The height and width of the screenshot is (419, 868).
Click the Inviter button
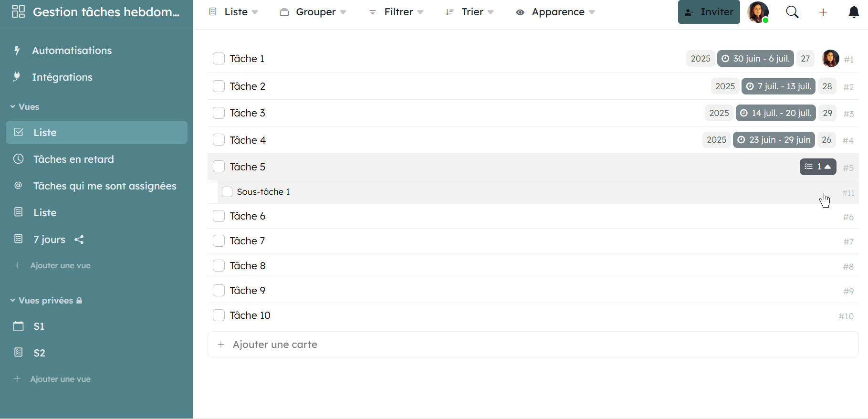pos(709,12)
